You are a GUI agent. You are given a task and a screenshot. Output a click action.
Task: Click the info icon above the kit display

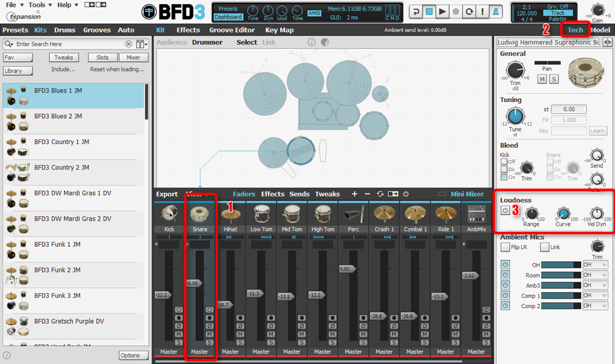(311, 42)
